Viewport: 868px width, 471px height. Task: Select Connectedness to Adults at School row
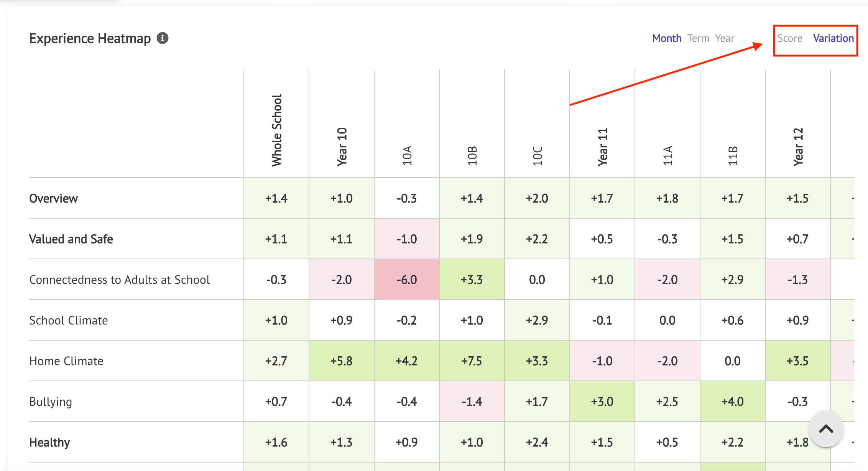(x=119, y=280)
